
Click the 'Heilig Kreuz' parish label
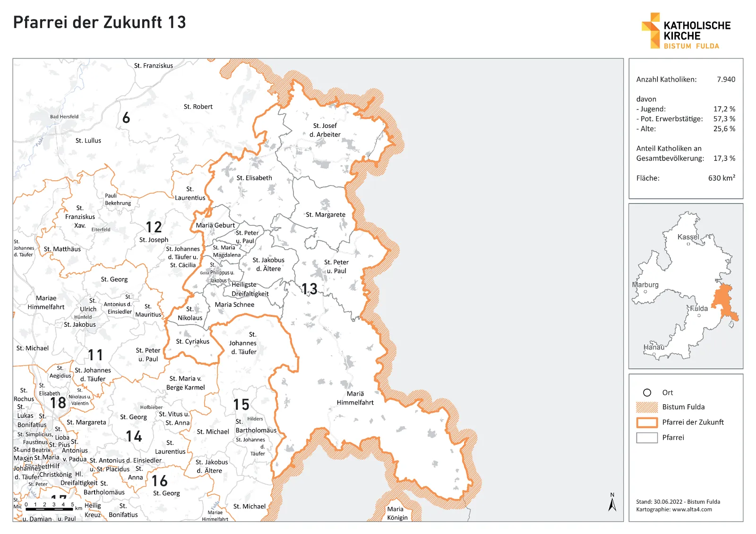tap(93, 510)
